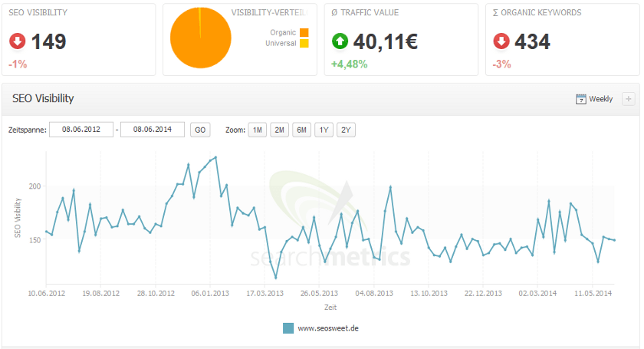This screenshot has height=349, width=644.
Task: Click the end date field 08.06.2014
Action: [153, 130]
